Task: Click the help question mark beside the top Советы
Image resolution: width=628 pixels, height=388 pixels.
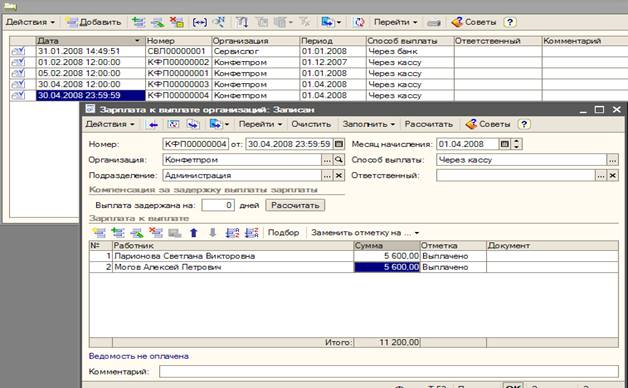Action: pyautogui.click(x=509, y=22)
